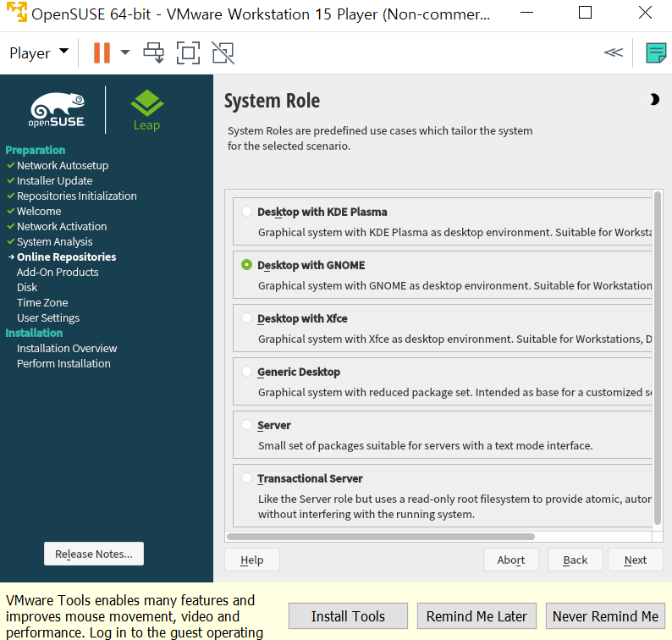Screen dimensions: 672x640
Task: Click the openSUSE chameleon logo
Action: pos(57,110)
